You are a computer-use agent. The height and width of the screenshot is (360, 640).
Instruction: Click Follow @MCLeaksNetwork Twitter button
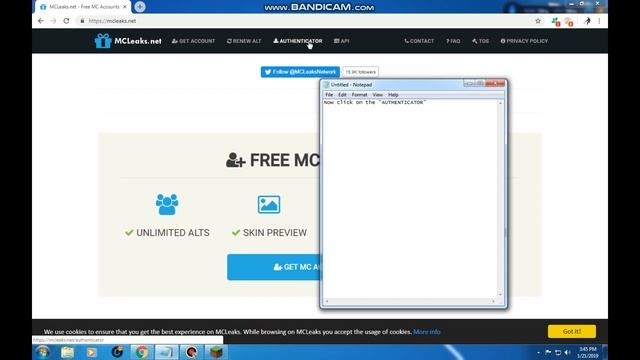(x=300, y=72)
